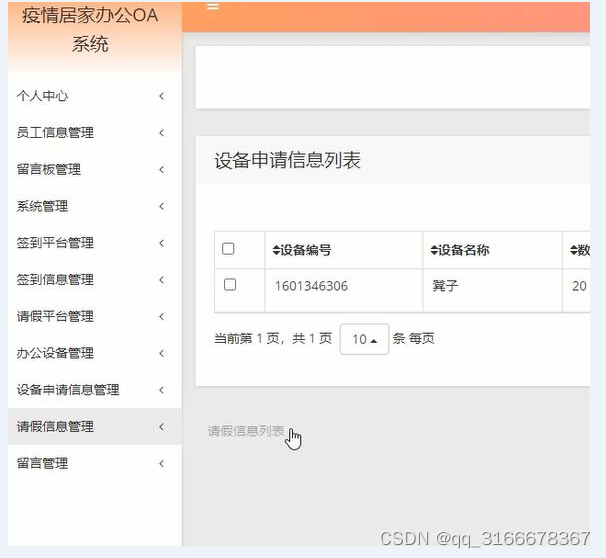Viewport: 606px width, 558px height.
Task: Open 留言板管理 menu item
Action: click(94, 169)
